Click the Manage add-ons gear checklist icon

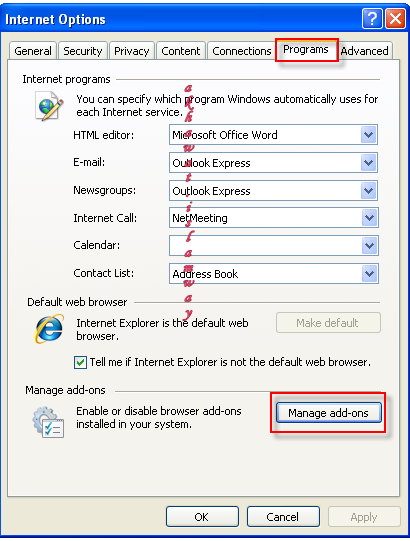(48, 422)
